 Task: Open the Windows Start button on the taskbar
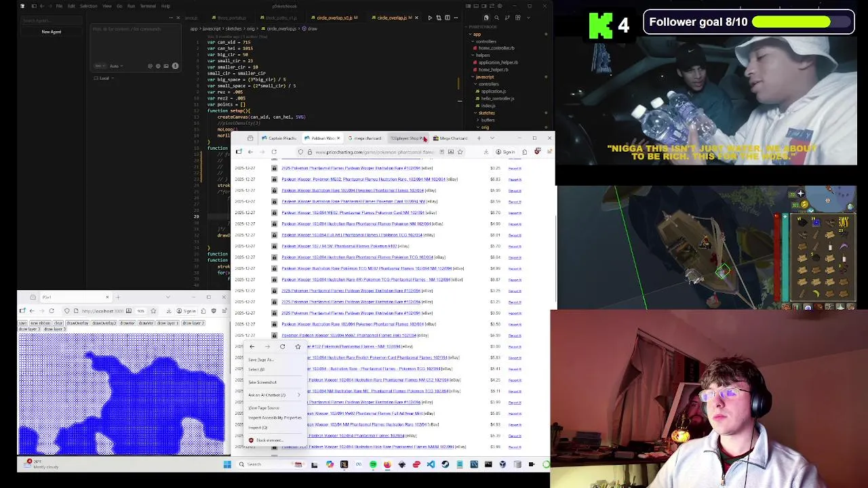point(227,464)
